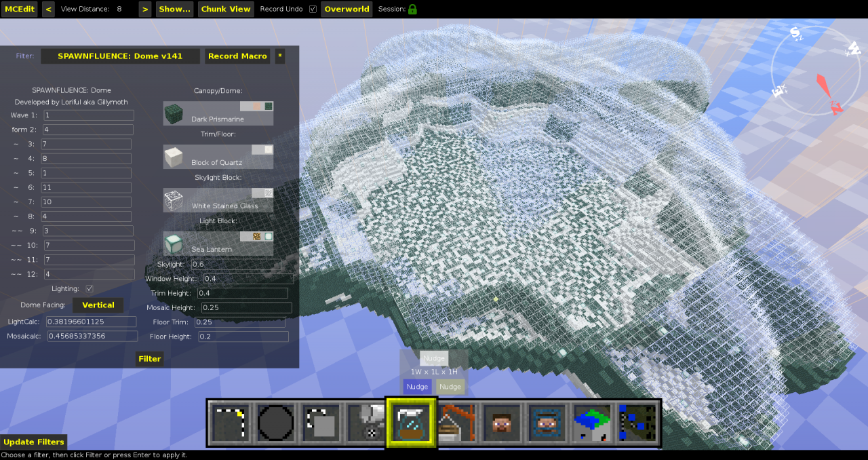Open the SPAWNFLUENCE: Dome v141 filter selector

pyautogui.click(x=120, y=56)
